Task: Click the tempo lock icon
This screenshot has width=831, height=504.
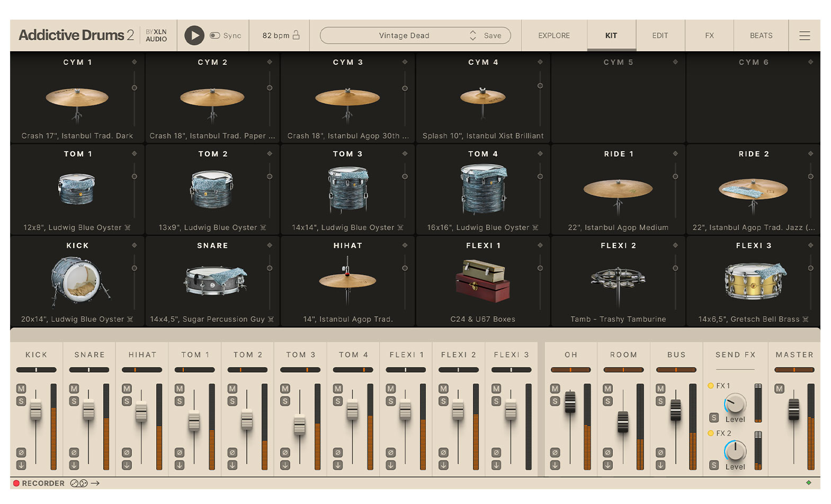Action: point(296,35)
